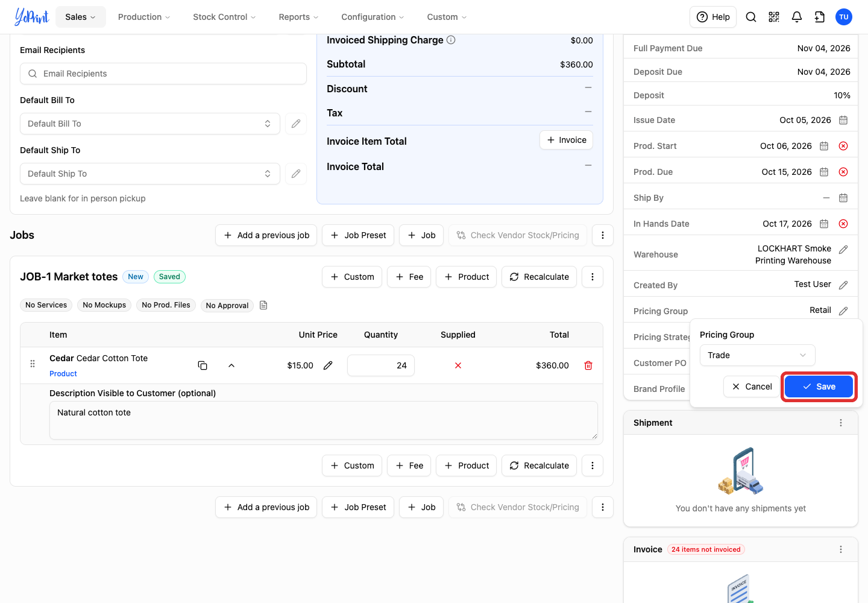Edit the Created By user
The height and width of the screenshot is (603, 868).
pyautogui.click(x=843, y=285)
